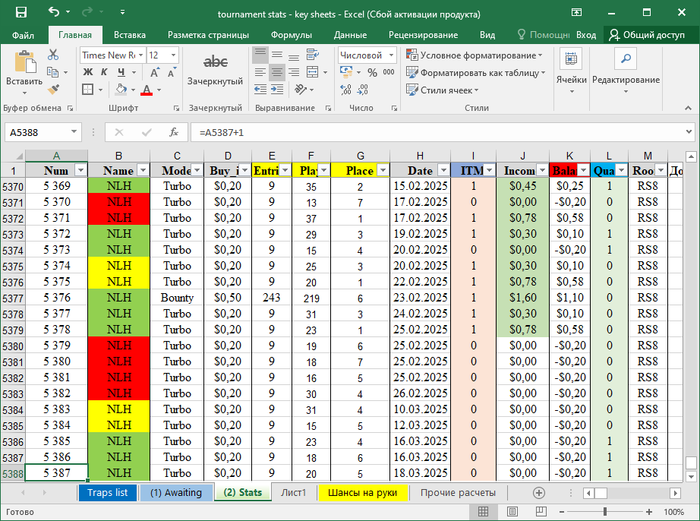This screenshot has width=700, height=521.
Task: Click insert function fx icon
Action: coord(174,132)
